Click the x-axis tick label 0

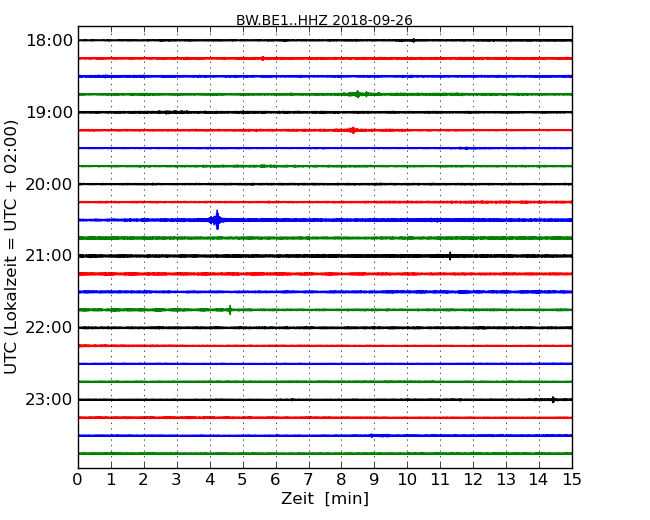pos(78,480)
